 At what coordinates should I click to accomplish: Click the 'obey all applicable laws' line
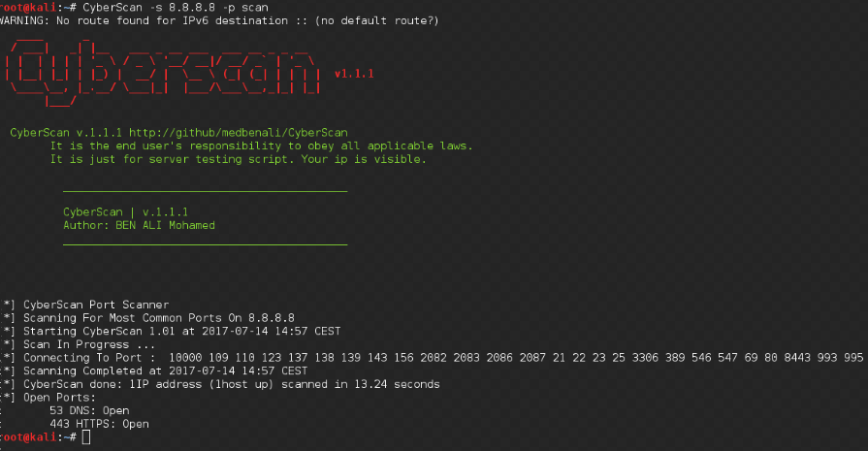tap(261, 146)
